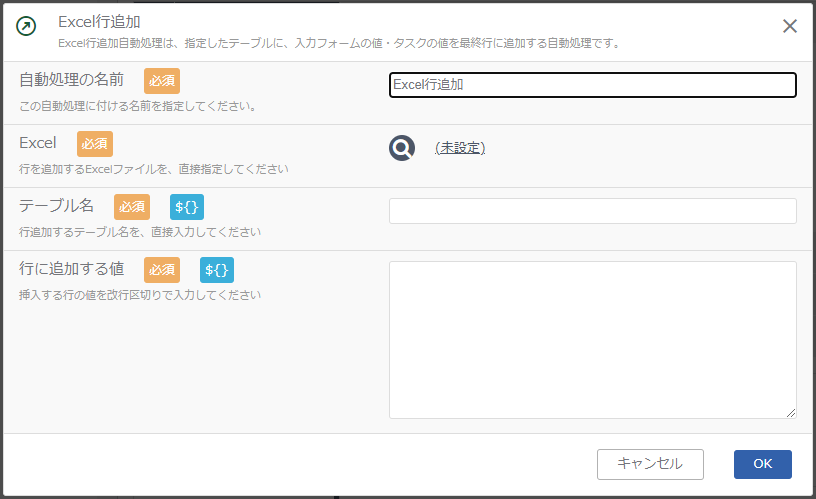The width and height of the screenshot is (816, 499).
Task: Click the 自動処理の名前 label
Action: pyautogui.click(x=72, y=80)
